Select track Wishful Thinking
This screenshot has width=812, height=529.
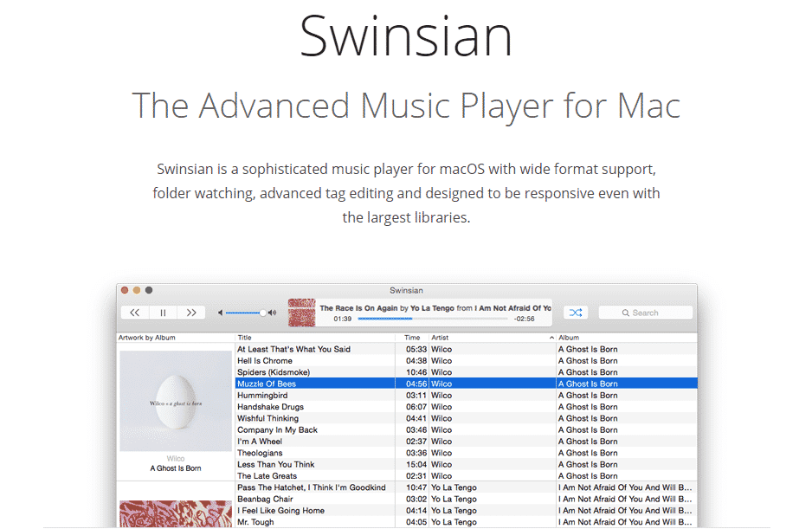pyautogui.click(x=466, y=418)
